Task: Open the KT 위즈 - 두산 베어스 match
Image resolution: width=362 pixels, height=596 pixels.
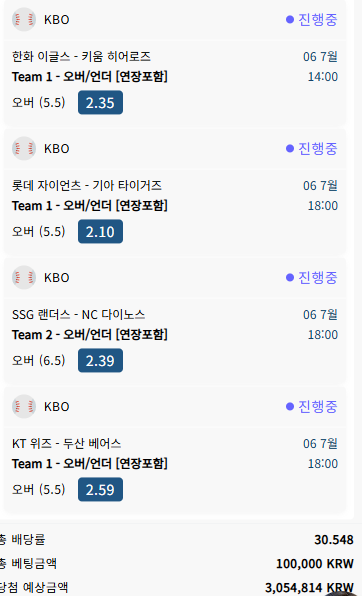Action: pos(67,444)
